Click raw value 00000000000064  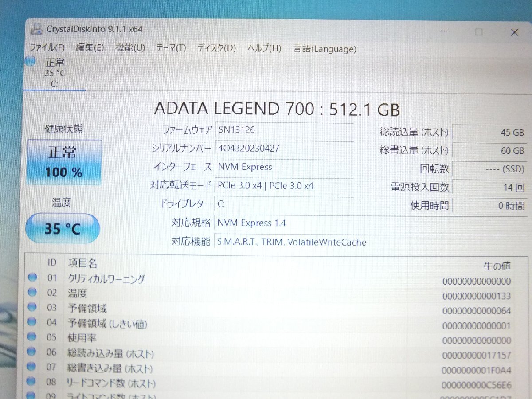coord(477,311)
